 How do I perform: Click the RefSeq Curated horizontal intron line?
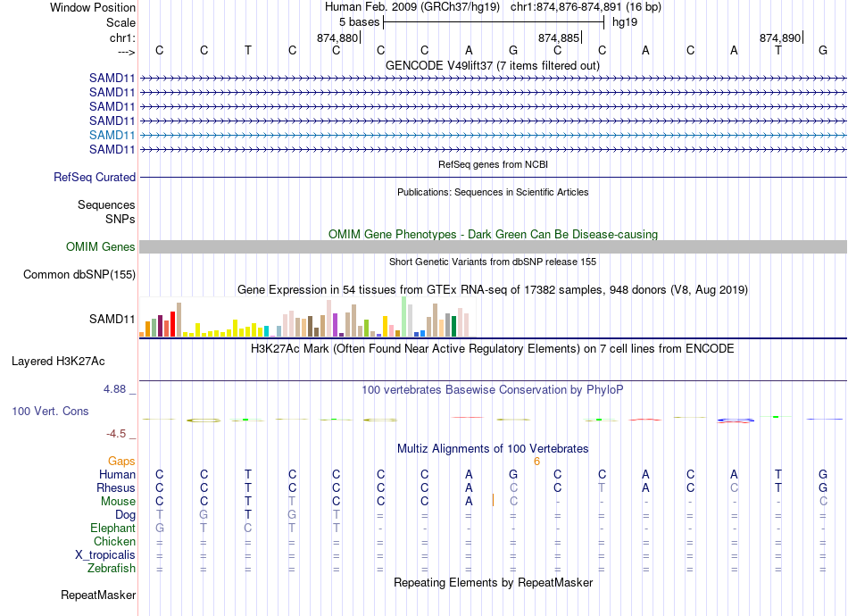(493, 177)
